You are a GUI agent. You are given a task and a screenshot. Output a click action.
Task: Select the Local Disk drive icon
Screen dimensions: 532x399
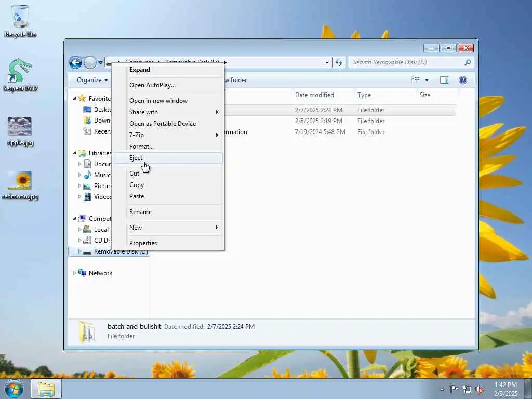(x=87, y=229)
